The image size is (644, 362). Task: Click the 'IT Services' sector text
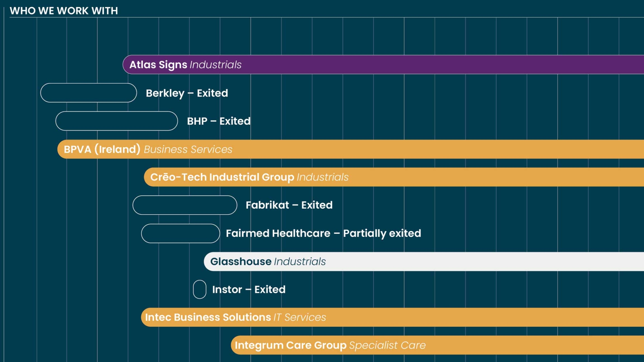click(300, 317)
